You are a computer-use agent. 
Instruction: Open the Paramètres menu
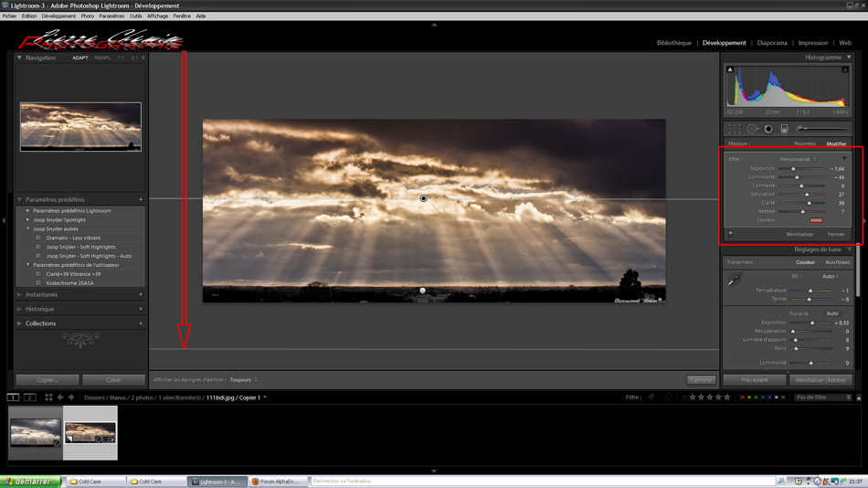click(111, 16)
